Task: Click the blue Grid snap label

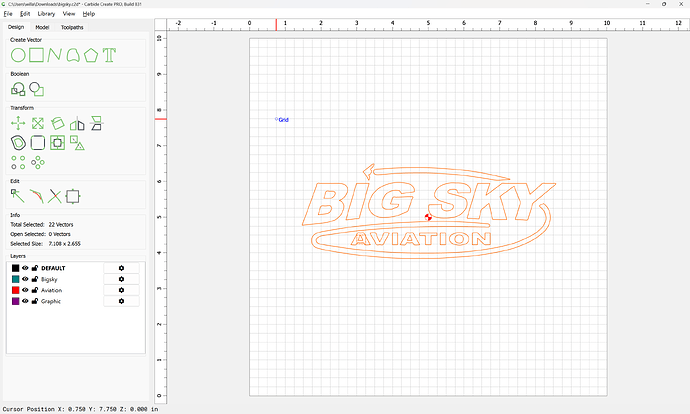Action: pyautogui.click(x=283, y=120)
